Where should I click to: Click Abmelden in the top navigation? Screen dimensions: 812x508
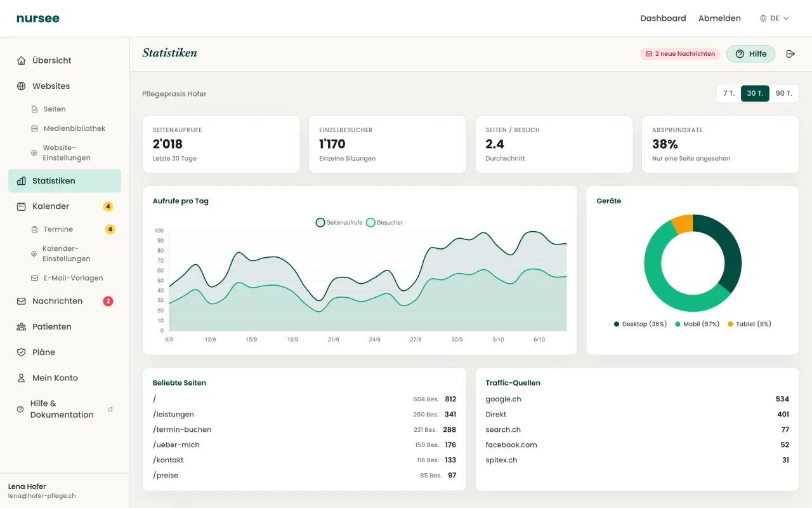719,18
